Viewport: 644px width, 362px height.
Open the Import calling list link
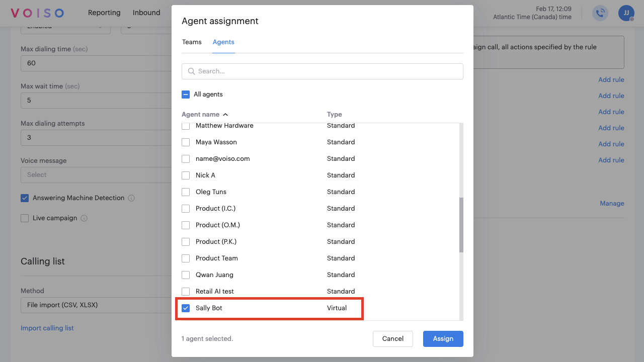(47, 328)
